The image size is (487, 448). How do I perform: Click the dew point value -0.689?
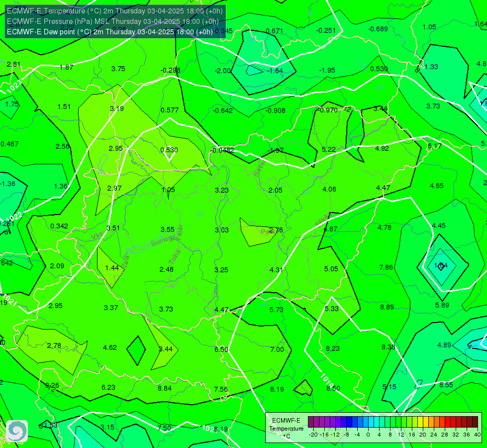point(378,29)
